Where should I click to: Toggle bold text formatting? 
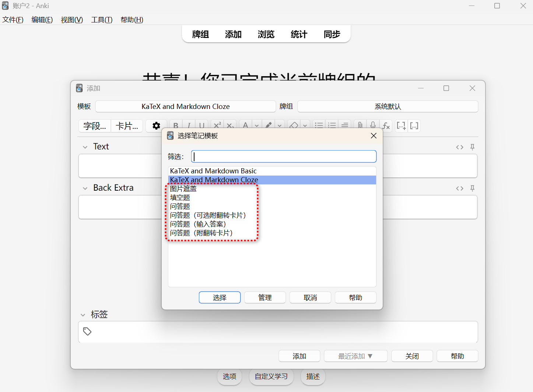pyautogui.click(x=176, y=126)
